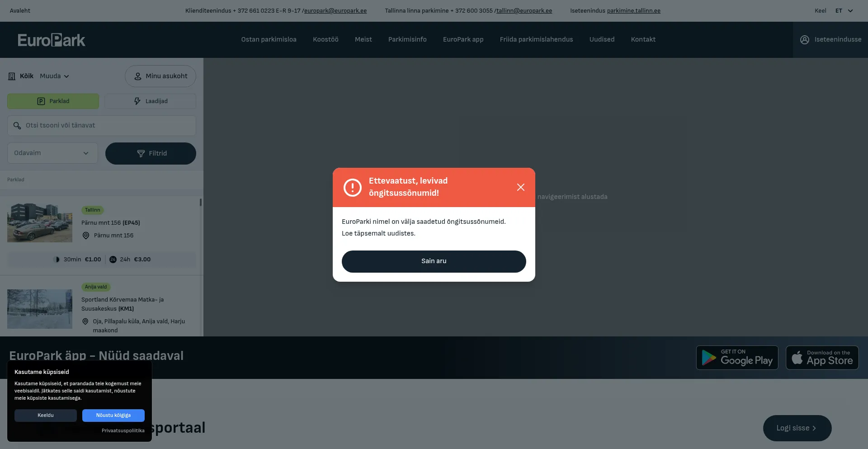Open the Sportland Kõrvemaa parking photo
The height and width of the screenshot is (449, 868).
tap(40, 309)
